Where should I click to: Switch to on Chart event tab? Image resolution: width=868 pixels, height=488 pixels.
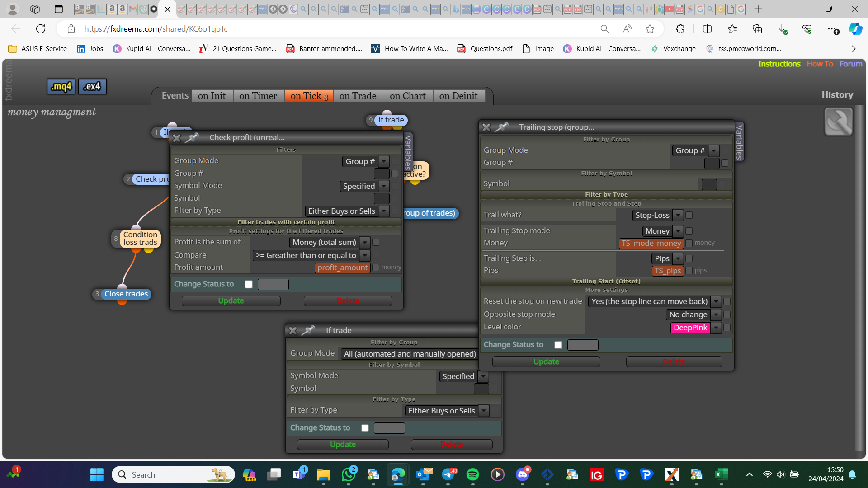(408, 96)
